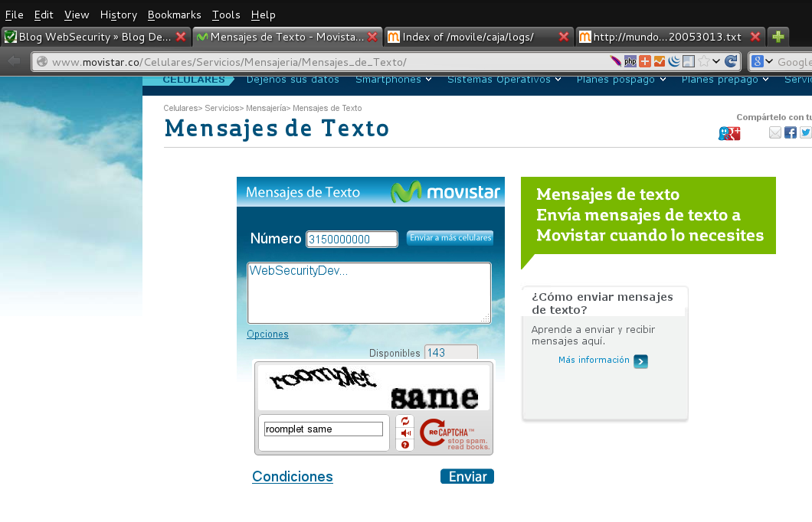Screen dimensions: 812x522
Task: Click the reCAPTCHA logo
Action: coord(453,433)
